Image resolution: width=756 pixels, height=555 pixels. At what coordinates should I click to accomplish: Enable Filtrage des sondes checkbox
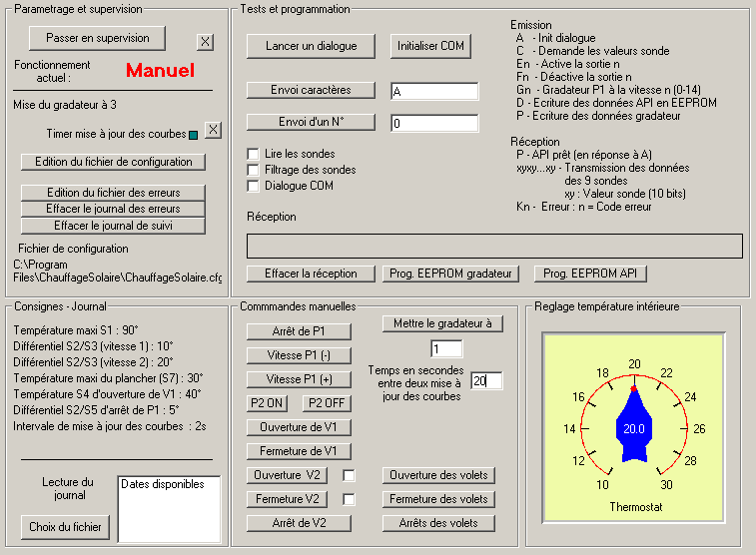coord(253,170)
